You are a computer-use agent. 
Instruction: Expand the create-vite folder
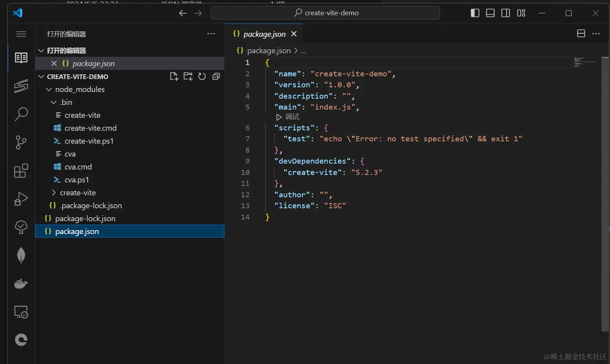[x=54, y=193]
